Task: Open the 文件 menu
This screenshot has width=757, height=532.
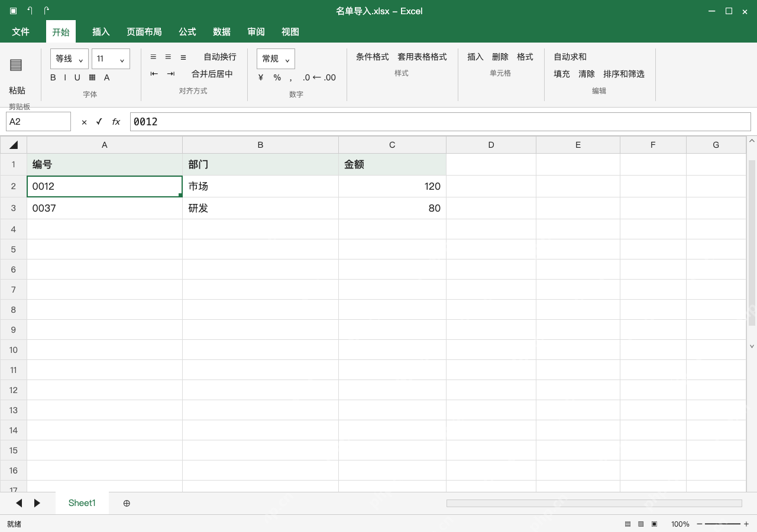Action: click(x=21, y=32)
